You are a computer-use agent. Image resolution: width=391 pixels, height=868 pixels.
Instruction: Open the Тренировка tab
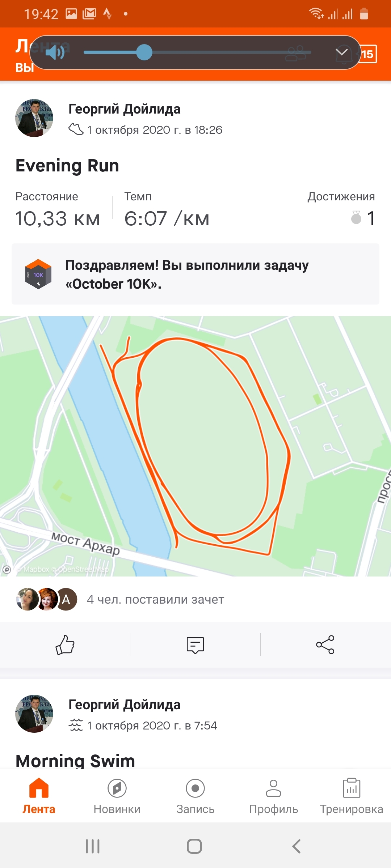click(352, 796)
